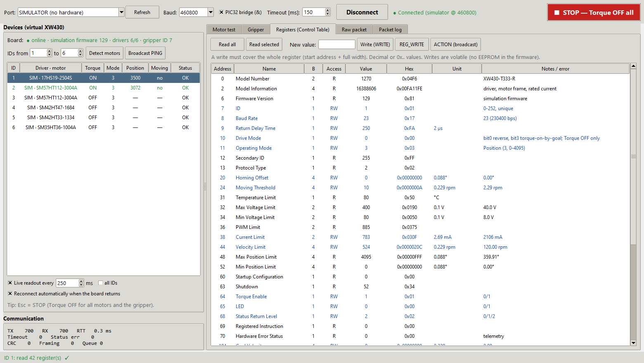The height and width of the screenshot is (363, 644).
Task: Click the REG_WRITE button
Action: coord(412,45)
